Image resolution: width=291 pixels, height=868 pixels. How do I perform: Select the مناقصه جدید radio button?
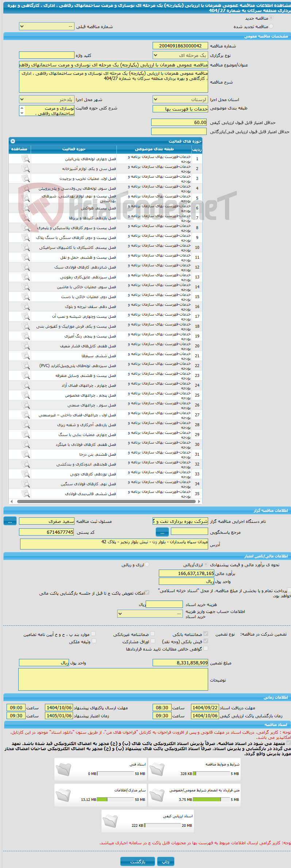[x=271, y=18]
